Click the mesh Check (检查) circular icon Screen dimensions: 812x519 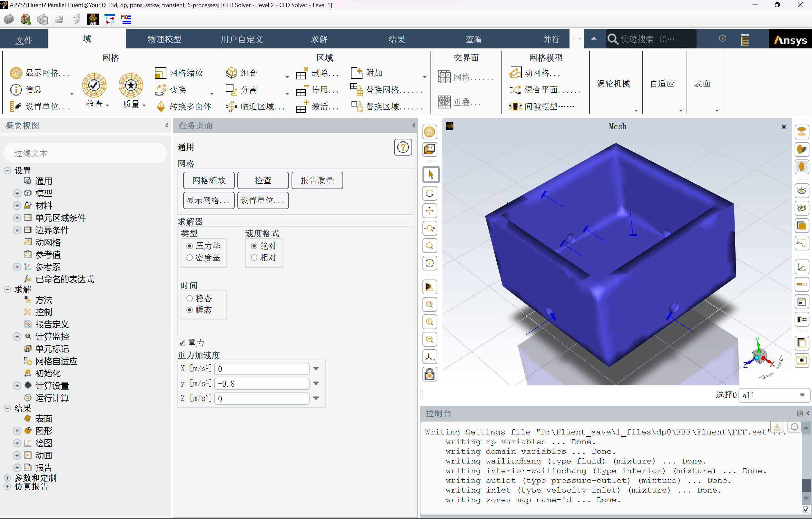[x=94, y=85]
